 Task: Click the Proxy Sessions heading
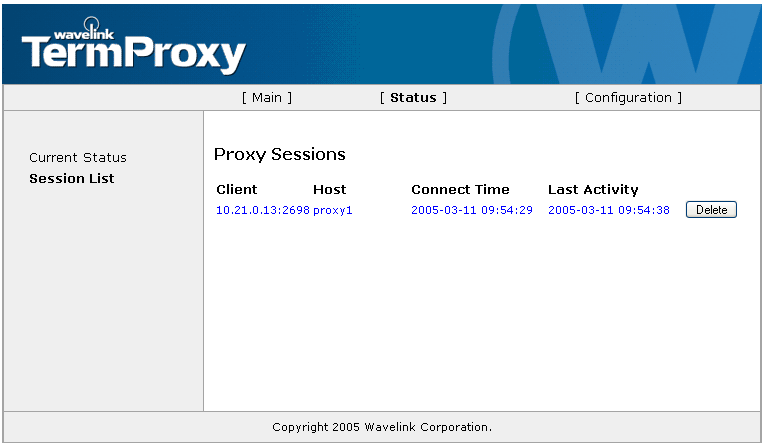click(280, 155)
